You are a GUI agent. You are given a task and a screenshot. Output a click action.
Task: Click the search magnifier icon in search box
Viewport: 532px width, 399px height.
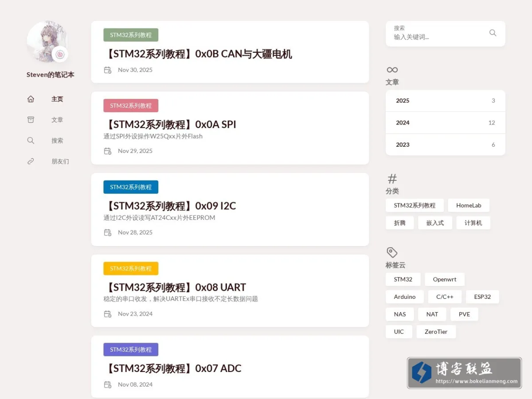click(x=493, y=33)
